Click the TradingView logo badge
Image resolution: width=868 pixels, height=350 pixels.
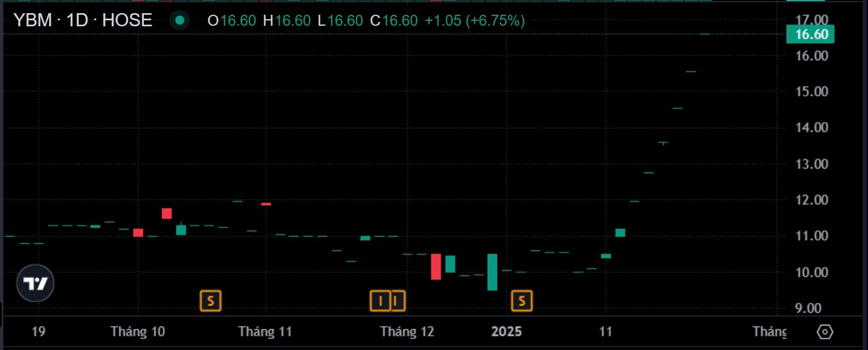point(36,283)
